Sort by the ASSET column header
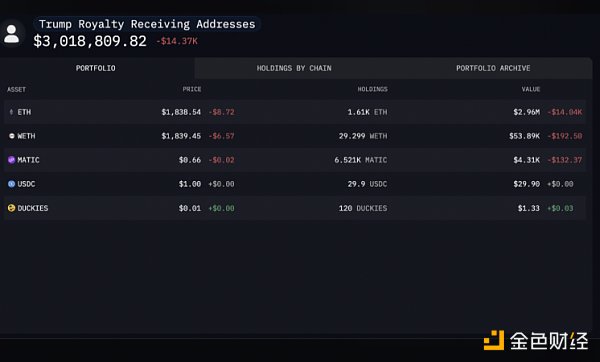Image resolution: width=600 pixels, height=362 pixels. point(16,90)
